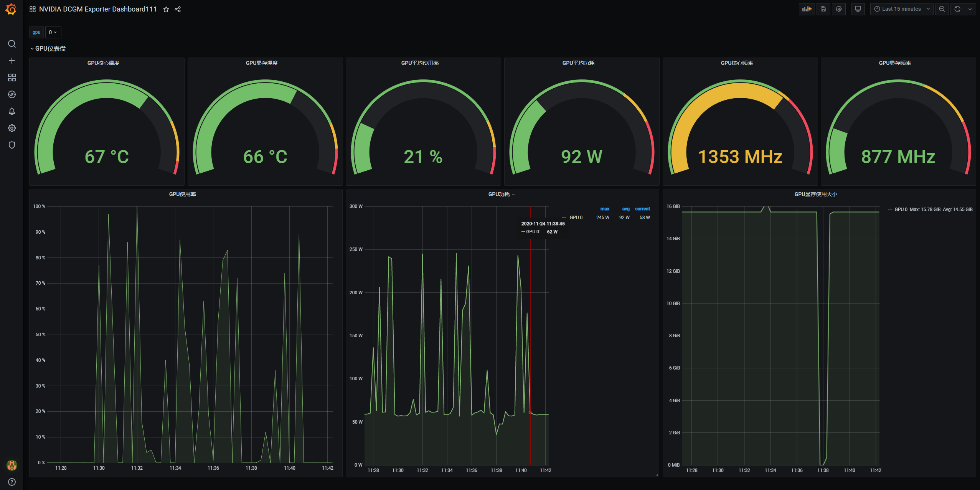Viewport: 980px width, 490px height.
Task: Open the Explore compass icon
Action: point(12,94)
